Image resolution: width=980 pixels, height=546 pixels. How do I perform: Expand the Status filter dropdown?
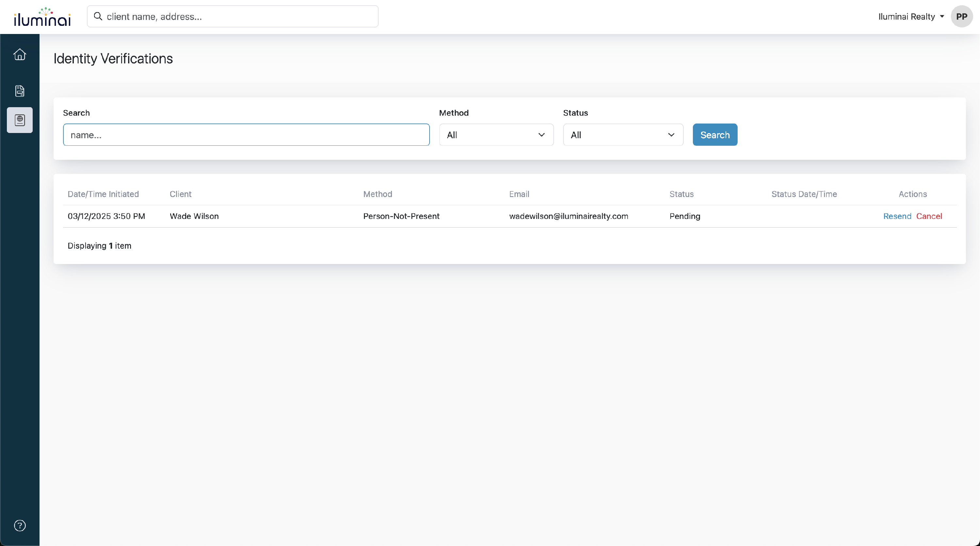click(x=623, y=135)
